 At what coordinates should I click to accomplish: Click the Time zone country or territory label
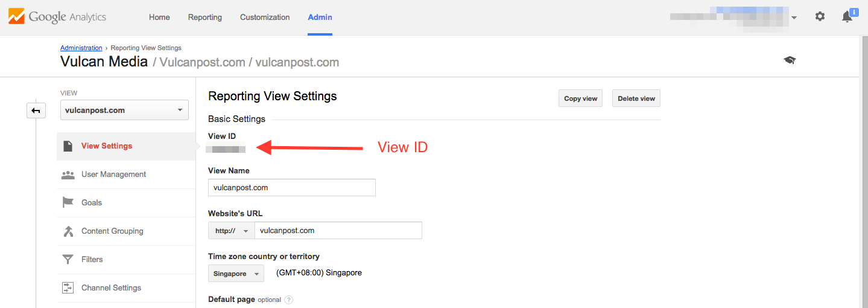point(264,257)
